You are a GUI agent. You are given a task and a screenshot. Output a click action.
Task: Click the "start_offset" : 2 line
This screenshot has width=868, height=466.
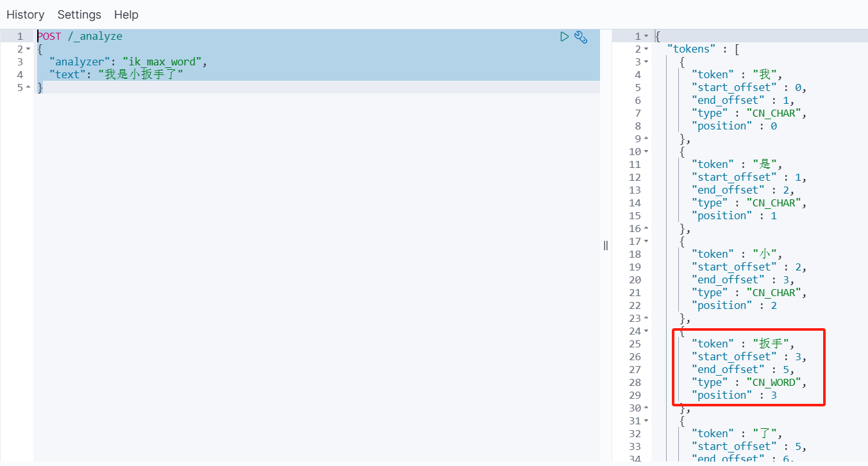[x=749, y=267]
